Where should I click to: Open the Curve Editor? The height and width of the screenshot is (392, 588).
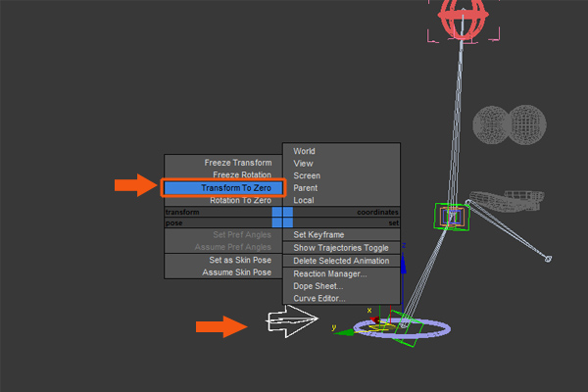click(x=319, y=299)
